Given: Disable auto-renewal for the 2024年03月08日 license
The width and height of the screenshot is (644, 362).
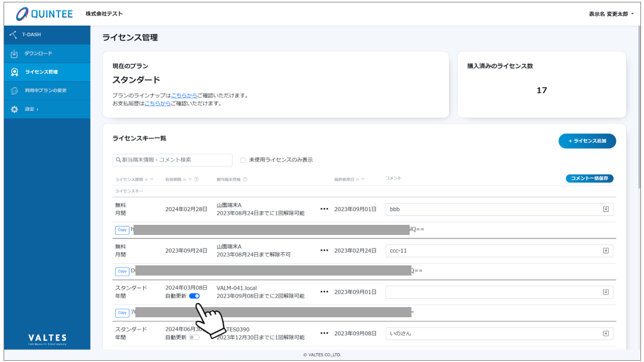Looking at the screenshot, I should (194, 296).
